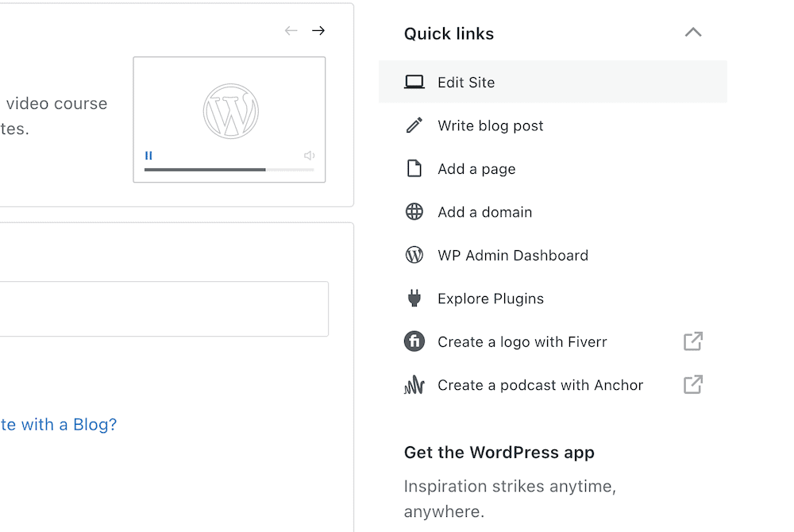Select the plug icon for Explore Plugins

pos(414,298)
